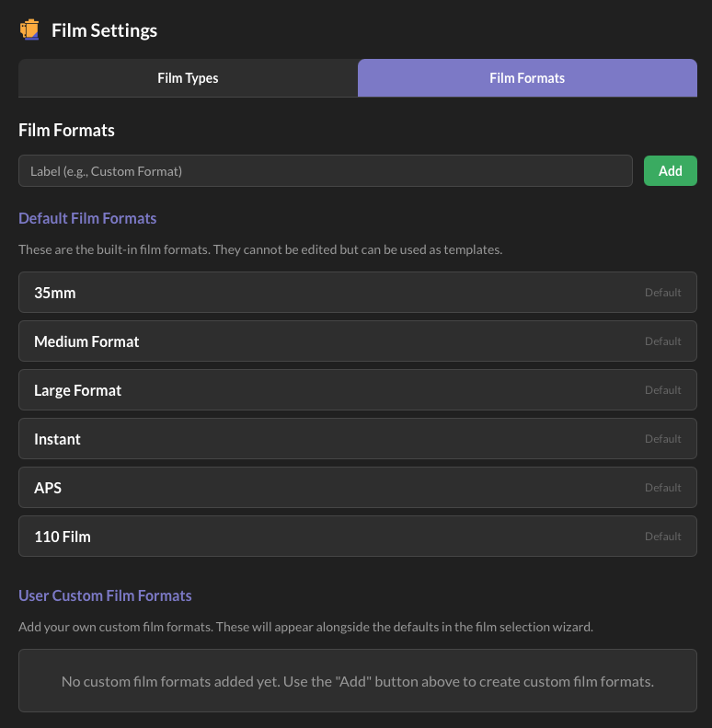712x728 pixels.
Task: Choose the Medium Format entry
Action: tap(276, 341)
